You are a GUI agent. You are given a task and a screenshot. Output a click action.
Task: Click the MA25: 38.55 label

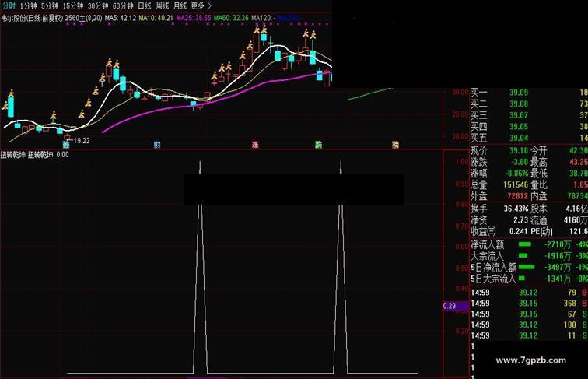click(x=194, y=18)
